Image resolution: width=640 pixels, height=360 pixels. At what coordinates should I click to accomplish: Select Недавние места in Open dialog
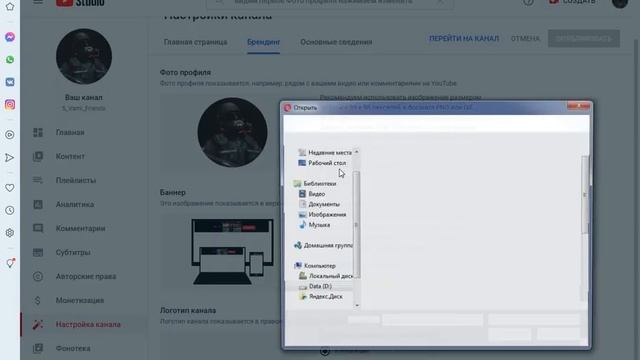(x=325, y=152)
